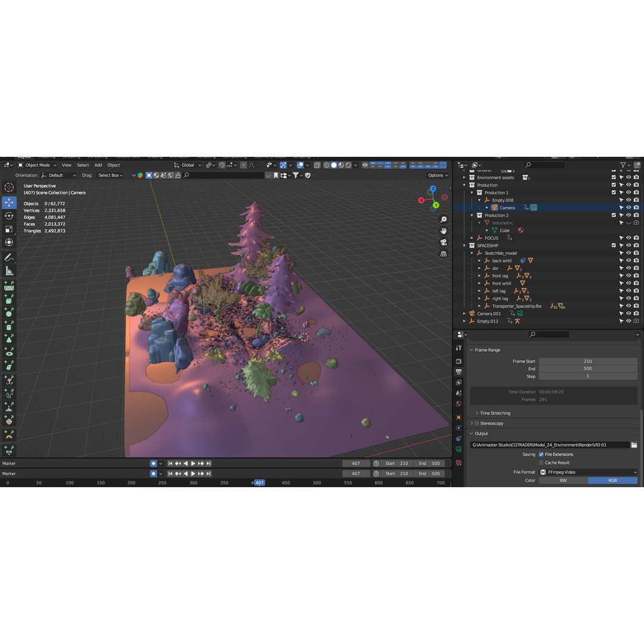
Task: Click the Frame Start value field
Action: coord(588,361)
